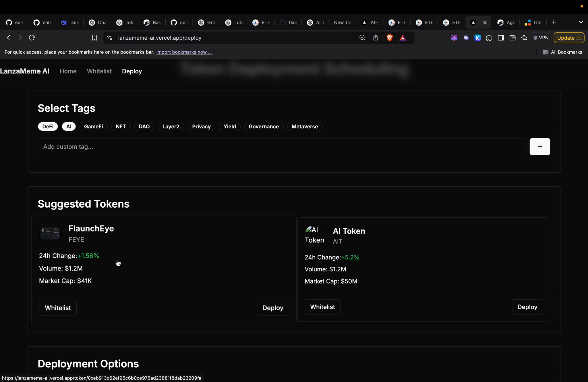Screen dimensions: 588x382
Task: Select the DAO tag
Action: point(144,126)
